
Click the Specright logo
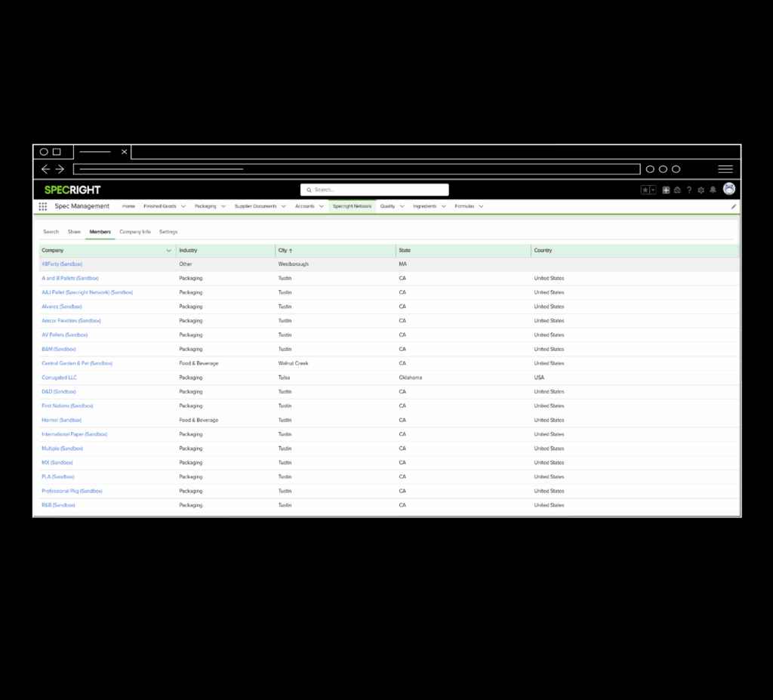coord(72,190)
